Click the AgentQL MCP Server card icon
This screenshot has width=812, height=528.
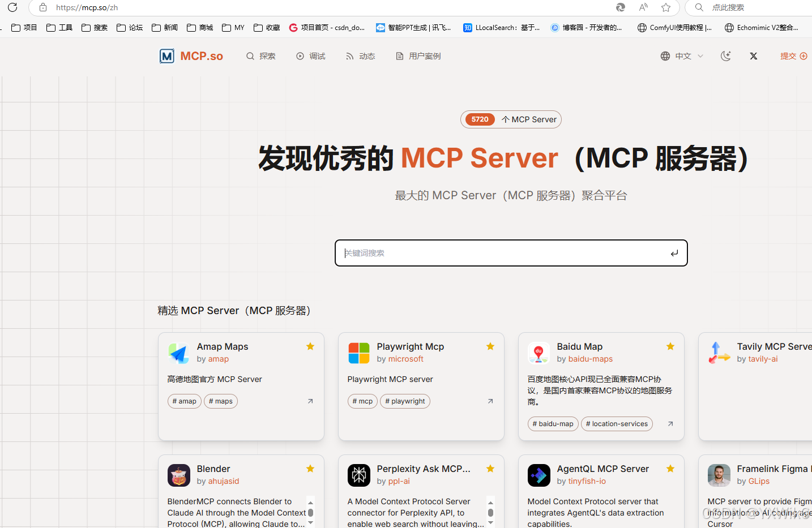539,475
